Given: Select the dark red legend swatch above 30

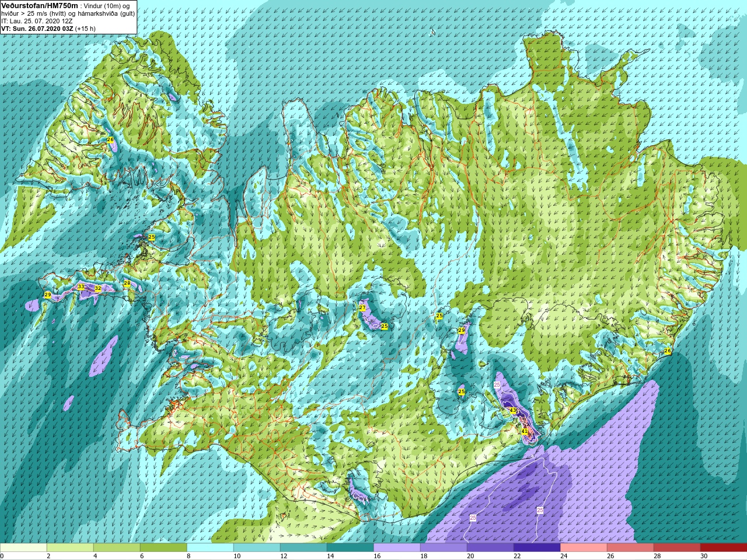Looking at the screenshot, I should 724,547.
